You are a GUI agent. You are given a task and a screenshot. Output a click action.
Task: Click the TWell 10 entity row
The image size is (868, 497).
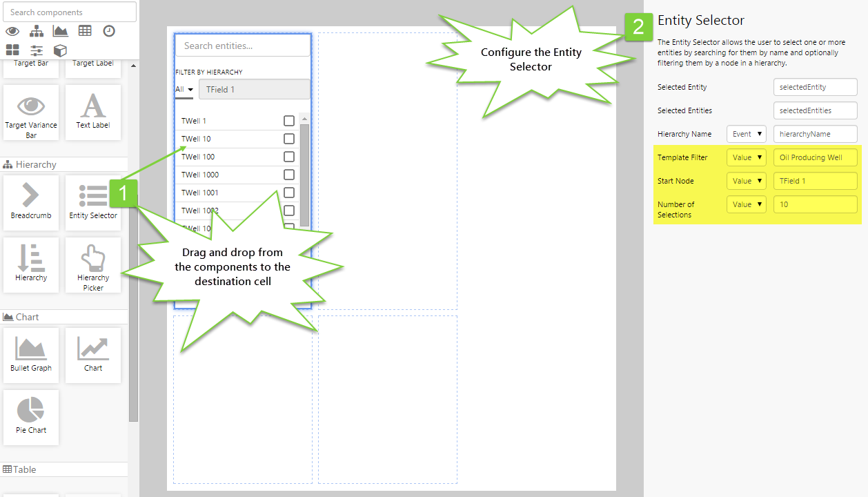(x=228, y=139)
